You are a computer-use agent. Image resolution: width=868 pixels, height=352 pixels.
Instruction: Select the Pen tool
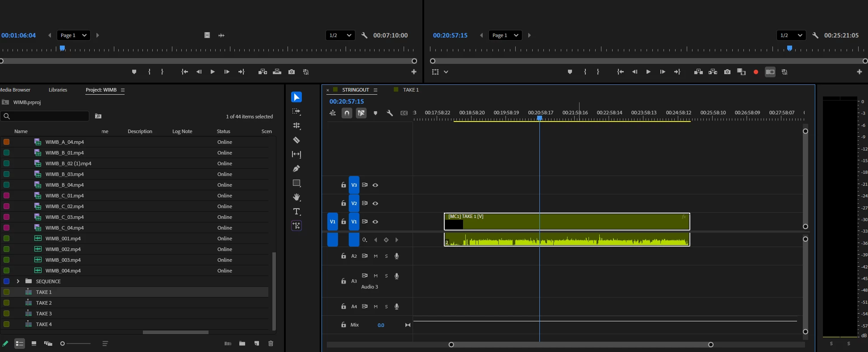[296, 169]
